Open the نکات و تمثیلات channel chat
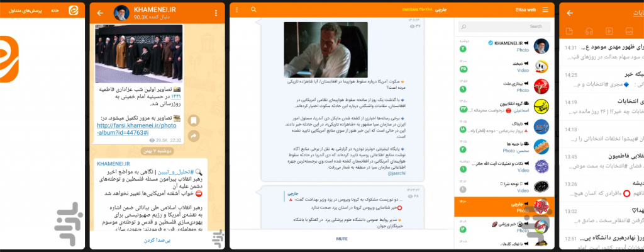Screen dimensions: 644x252 tap(504, 166)
